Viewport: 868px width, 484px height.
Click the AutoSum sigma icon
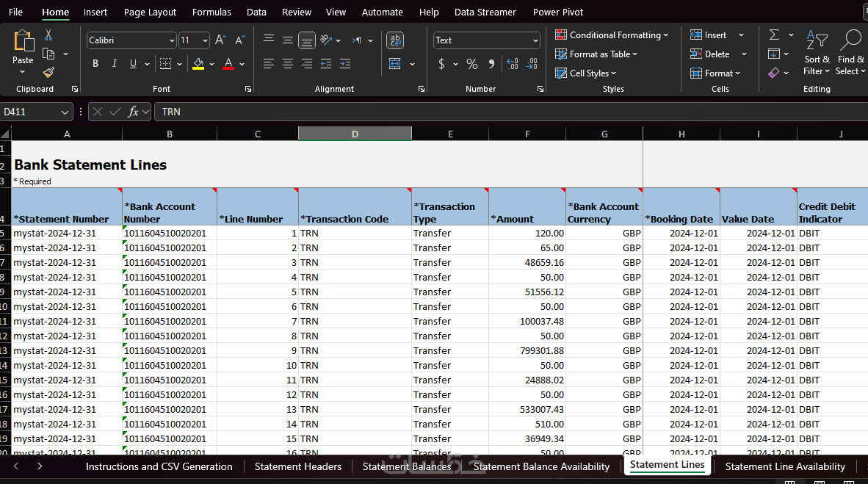[x=774, y=35]
